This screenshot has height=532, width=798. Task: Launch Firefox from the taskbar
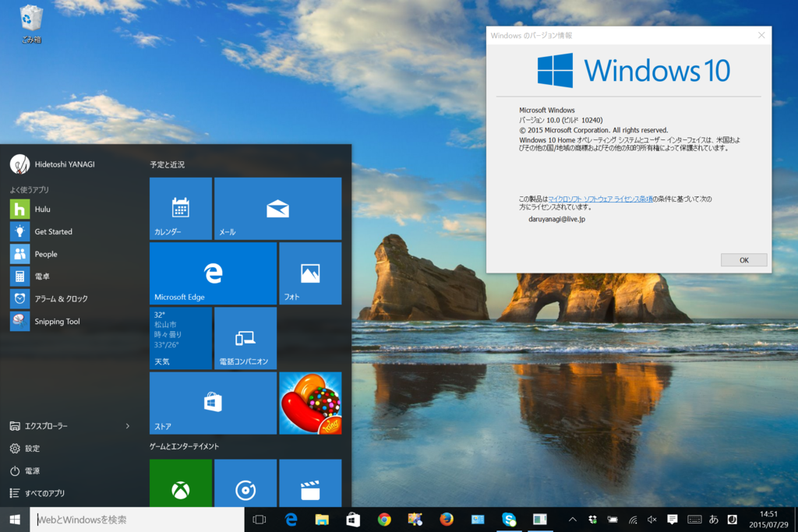[x=447, y=520]
